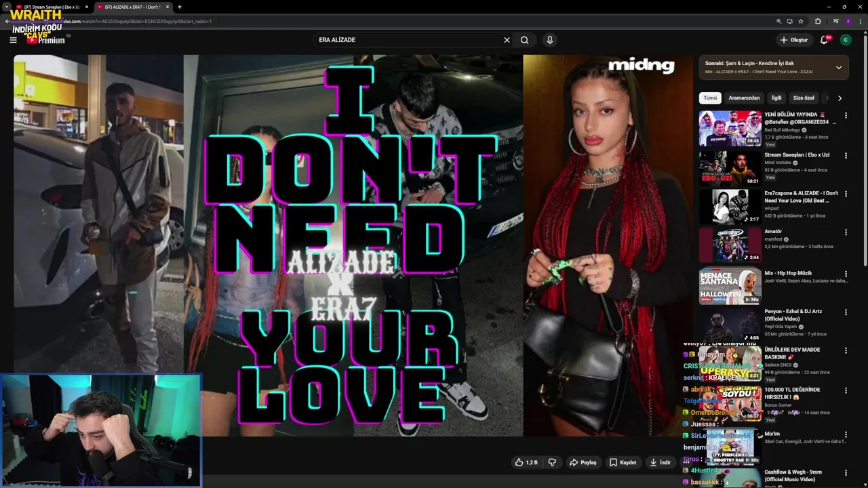Open the YouTube hamburger guide menu
This screenshot has height=488, width=868.
[x=13, y=40]
